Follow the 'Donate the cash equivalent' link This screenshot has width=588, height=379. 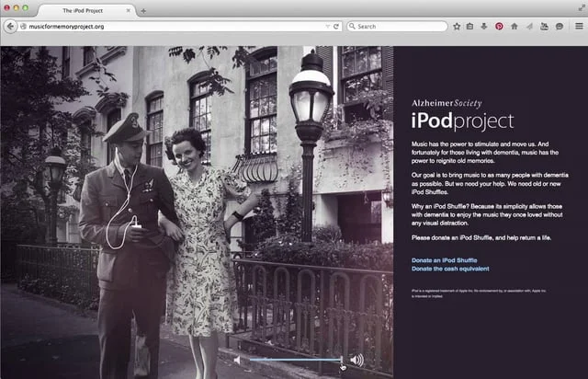coord(450,269)
